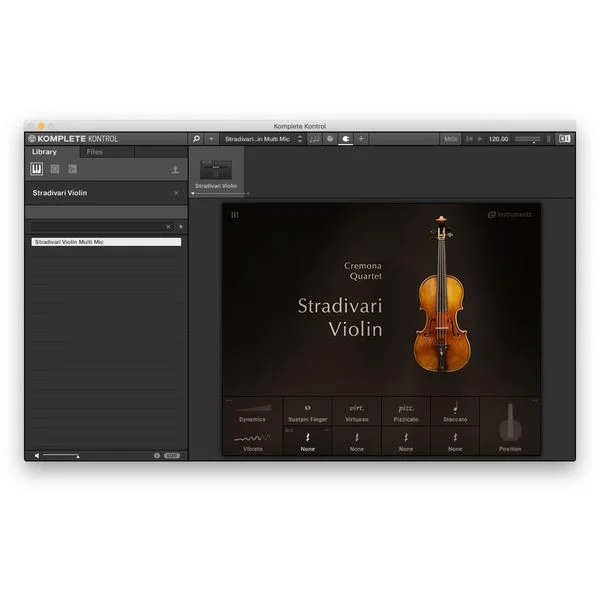Screen dimensions: 600x600
Task: Select the Sustain Finger articulation
Action: [x=308, y=412]
